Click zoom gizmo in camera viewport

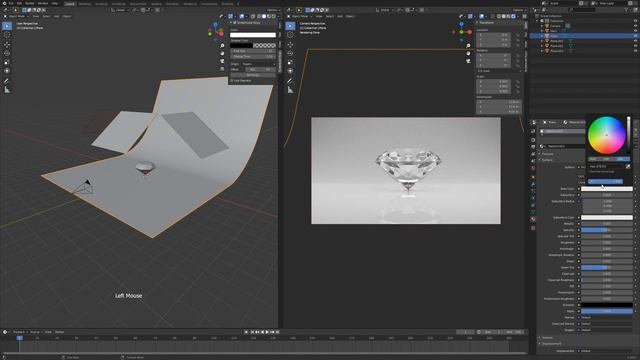[468, 46]
